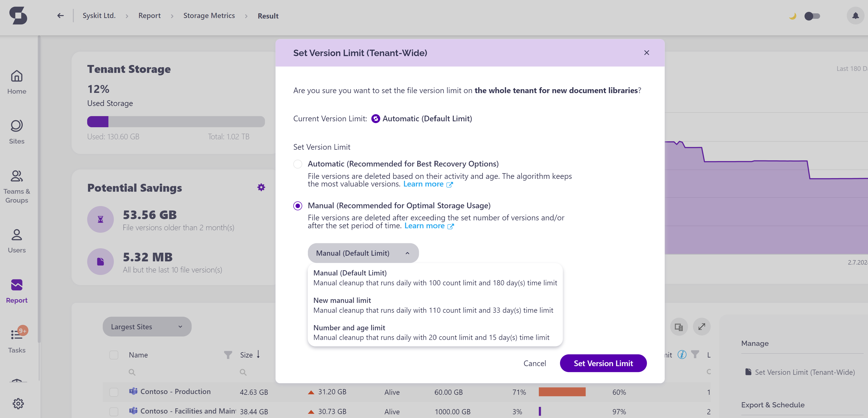The height and width of the screenshot is (418, 868).
Task: Open Teams & Groups in sidebar
Action: pos(17,187)
